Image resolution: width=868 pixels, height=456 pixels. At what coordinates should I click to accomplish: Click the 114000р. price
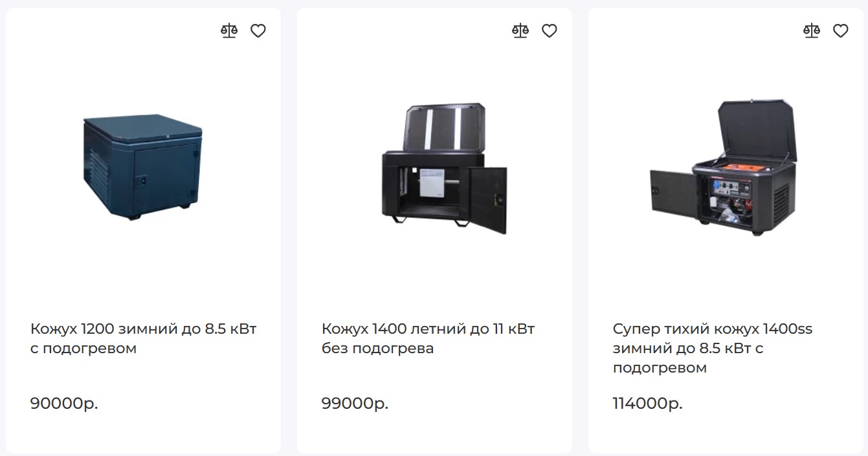(x=648, y=404)
